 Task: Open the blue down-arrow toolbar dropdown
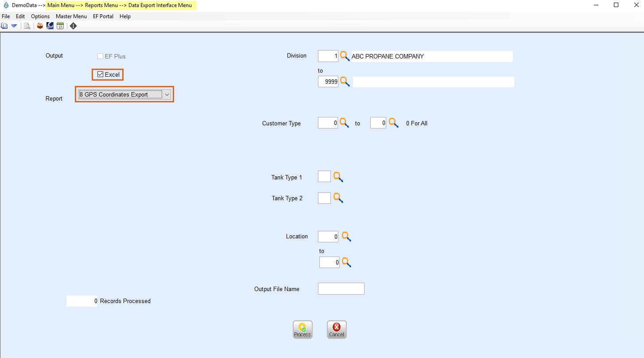pos(14,26)
